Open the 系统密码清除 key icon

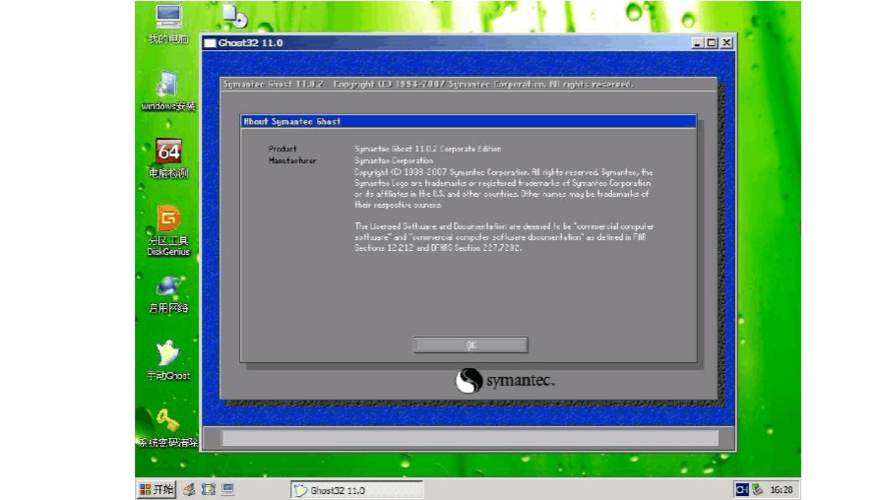point(168,428)
